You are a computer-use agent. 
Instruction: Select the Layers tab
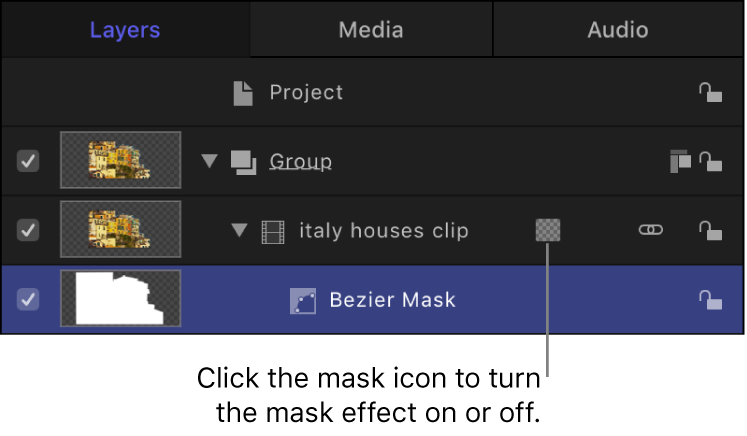125,30
